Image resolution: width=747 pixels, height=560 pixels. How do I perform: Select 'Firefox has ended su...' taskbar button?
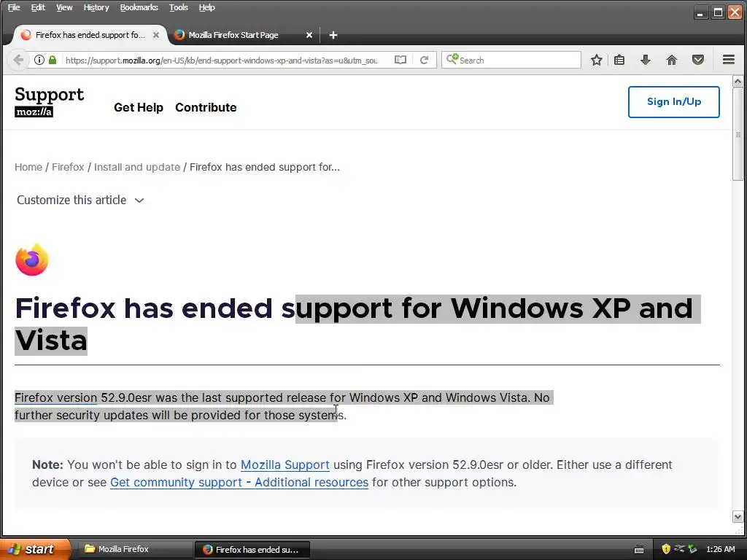(252, 550)
